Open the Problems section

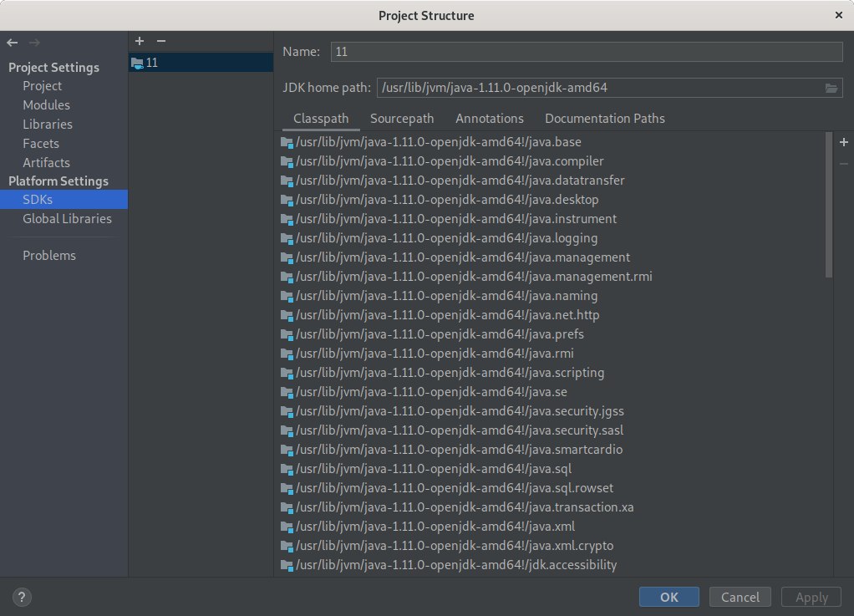(x=49, y=256)
